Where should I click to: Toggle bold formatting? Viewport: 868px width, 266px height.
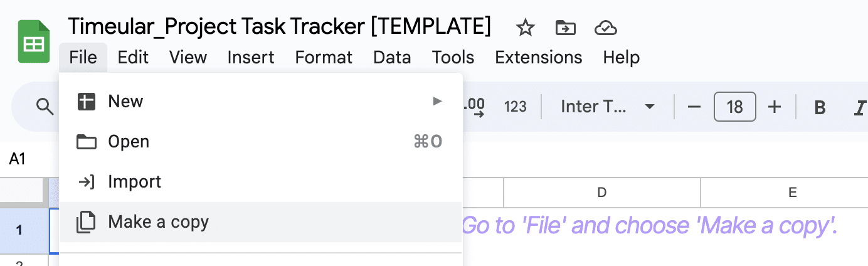pos(819,107)
